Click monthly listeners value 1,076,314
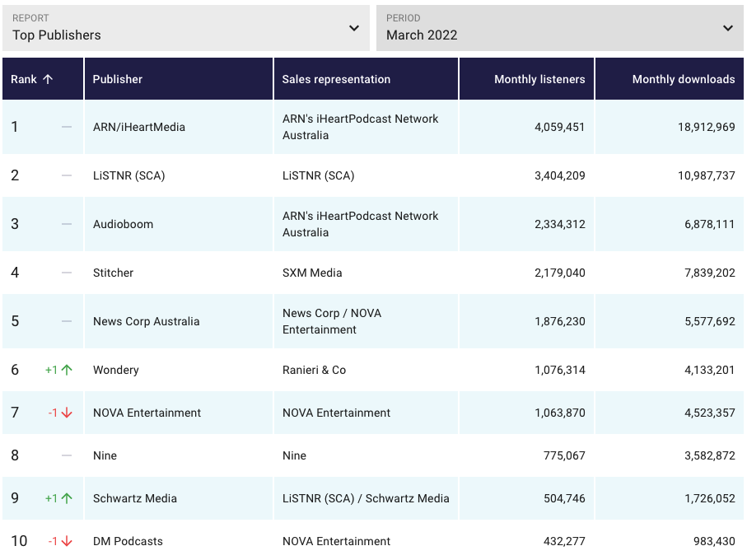Image resolution: width=747 pixels, height=560 pixels. click(560, 370)
